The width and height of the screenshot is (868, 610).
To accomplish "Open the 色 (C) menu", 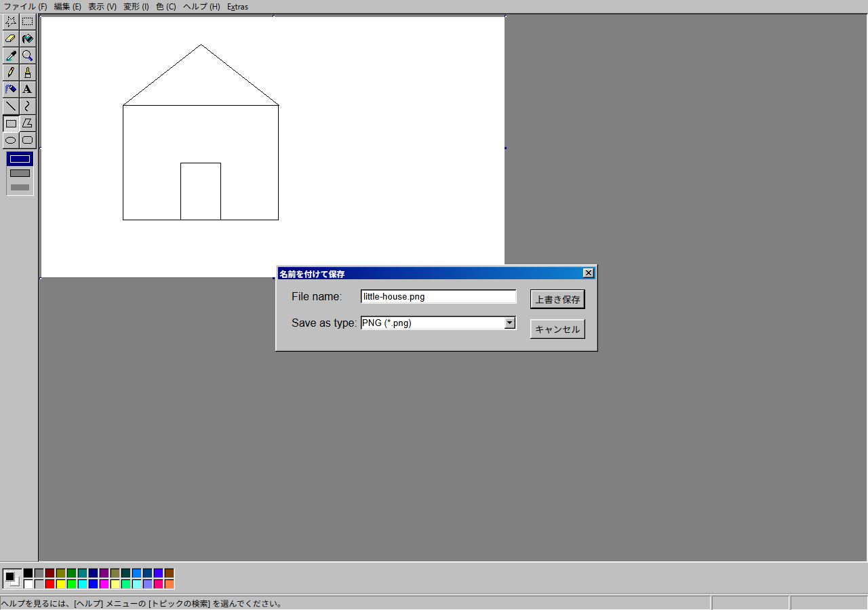I will point(166,7).
